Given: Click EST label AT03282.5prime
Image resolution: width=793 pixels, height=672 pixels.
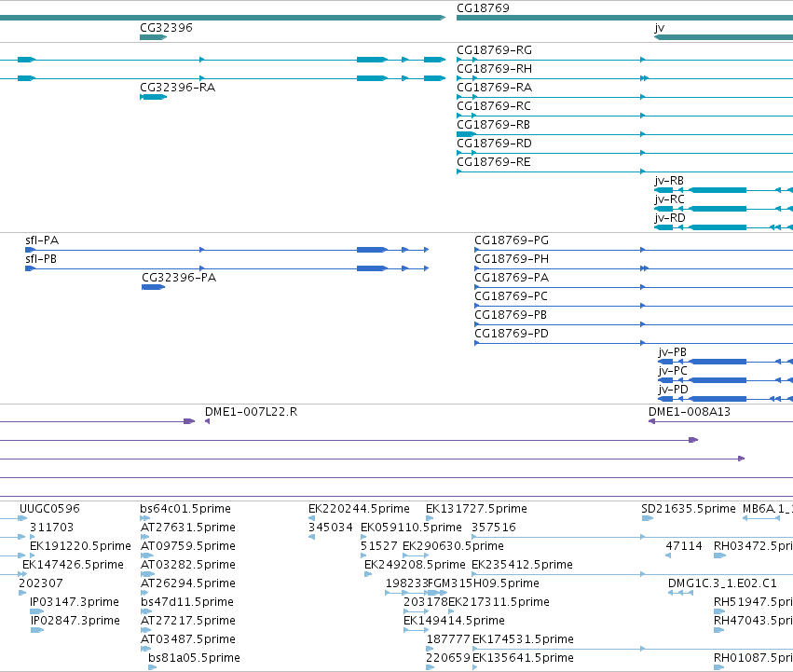Looking at the screenshot, I should click(188, 565).
